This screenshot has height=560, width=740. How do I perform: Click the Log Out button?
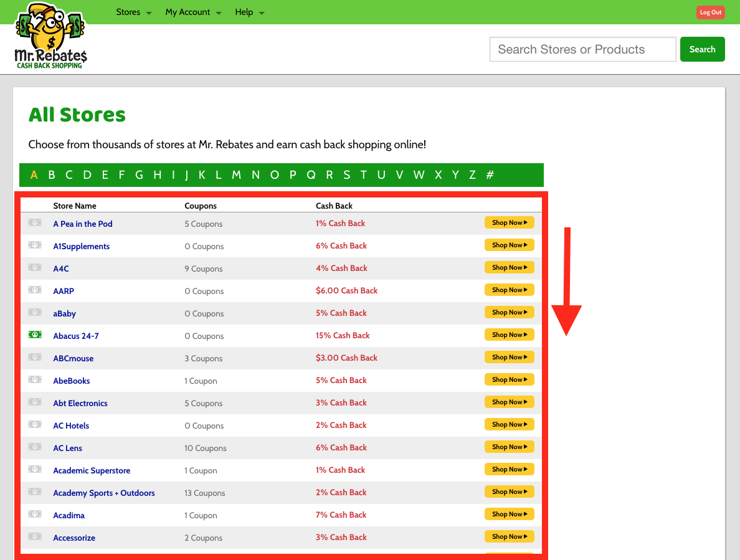pyautogui.click(x=710, y=12)
